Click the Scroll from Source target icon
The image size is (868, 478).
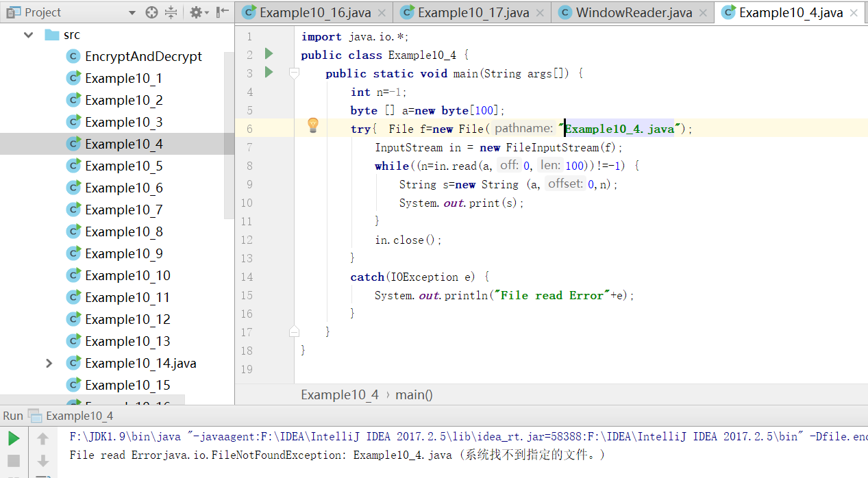pos(152,12)
